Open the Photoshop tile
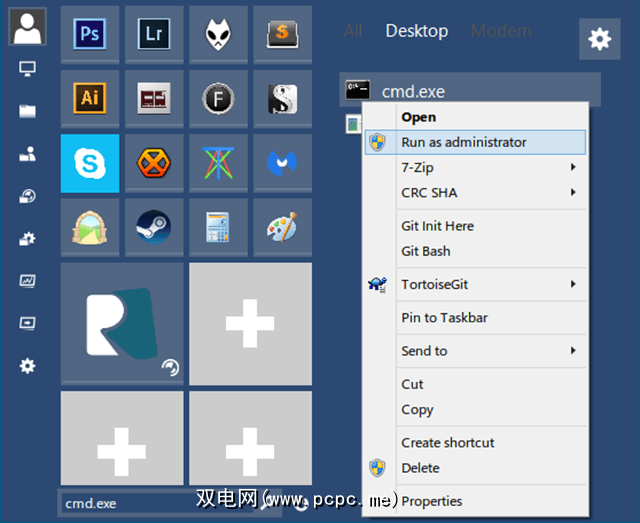 click(90, 34)
